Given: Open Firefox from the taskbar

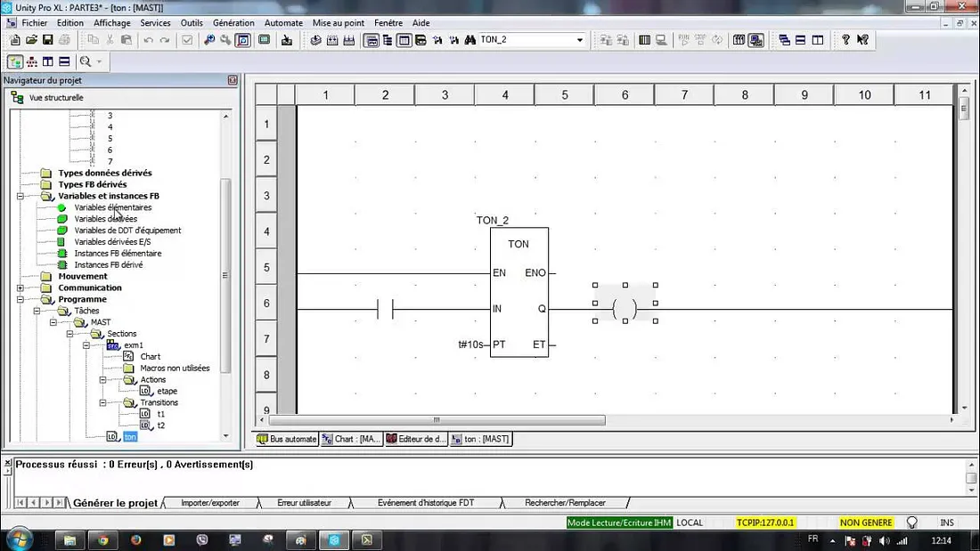Looking at the screenshot, I should (x=135, y=539).
